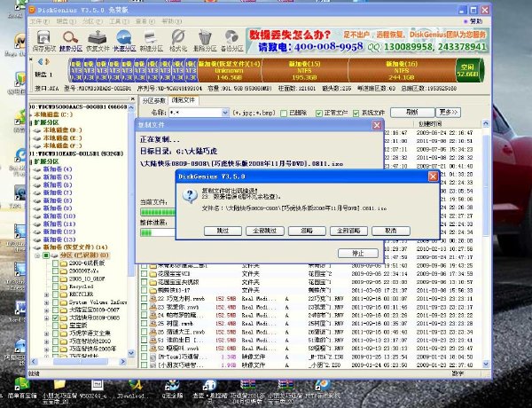
Task: Open the 分区(P) menu
Action: pyautogui.click(x=92, y=21)
